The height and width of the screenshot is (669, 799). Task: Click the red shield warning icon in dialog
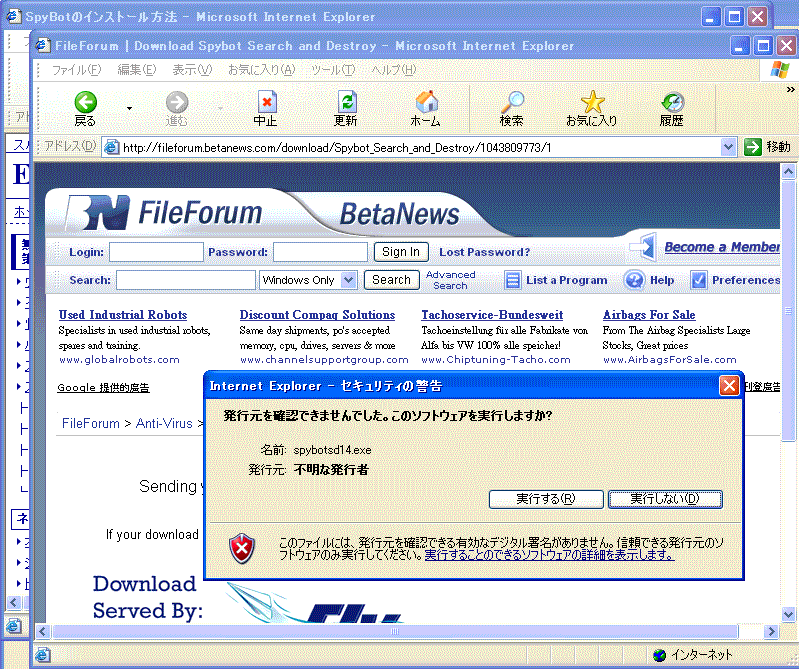242,549
